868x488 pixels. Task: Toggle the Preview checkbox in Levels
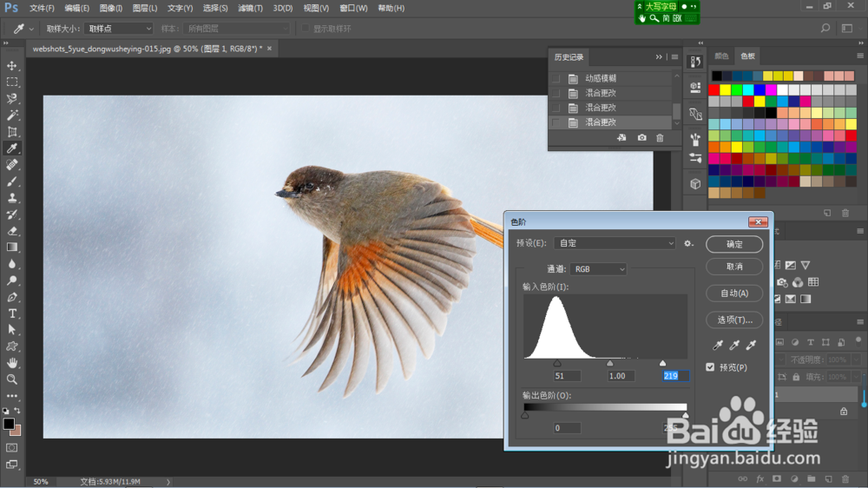[710, 367]
